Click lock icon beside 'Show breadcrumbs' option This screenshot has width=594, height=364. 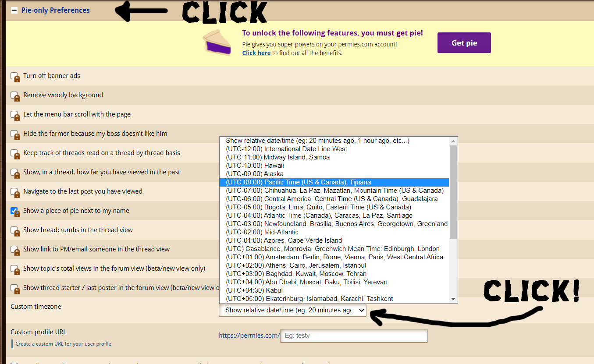(x=17, y=233)
